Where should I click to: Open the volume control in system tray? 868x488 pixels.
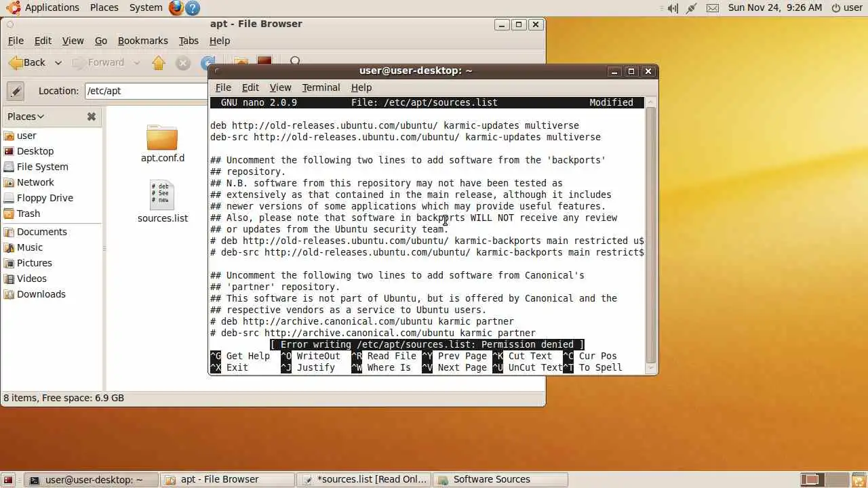(673, 8)
